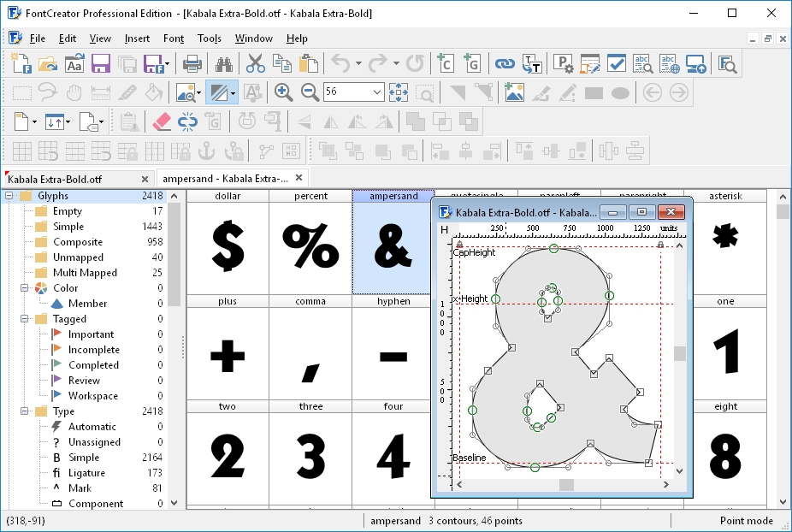
Task: Click the Import Image icon
Action: pos(514,92)
